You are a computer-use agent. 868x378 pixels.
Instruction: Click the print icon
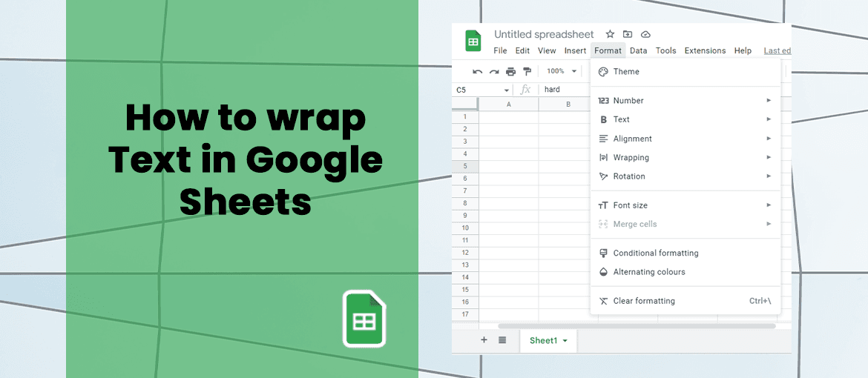510,71
